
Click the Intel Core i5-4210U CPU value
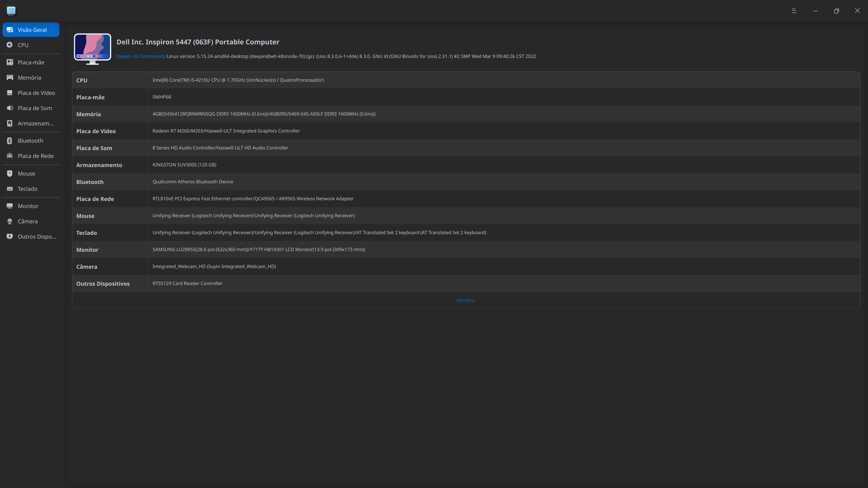pyautogui.click(x=238, y=80)
